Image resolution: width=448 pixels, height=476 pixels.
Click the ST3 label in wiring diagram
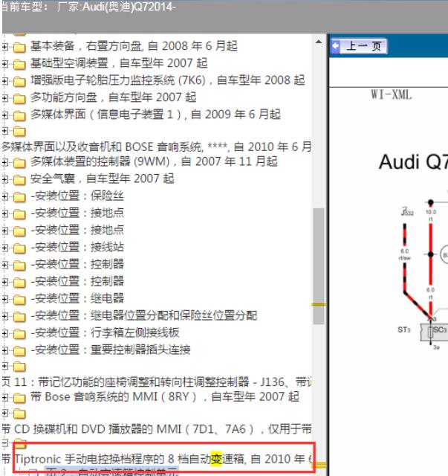pos(404,329)
